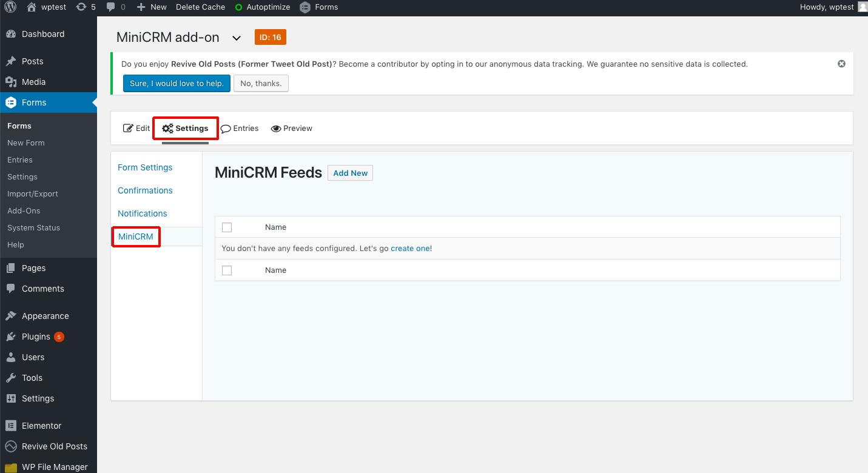Viewport: 868px width, 473px height.
Task: Open Add-Ons in Forms submenu
Action: tap(24, 210)
